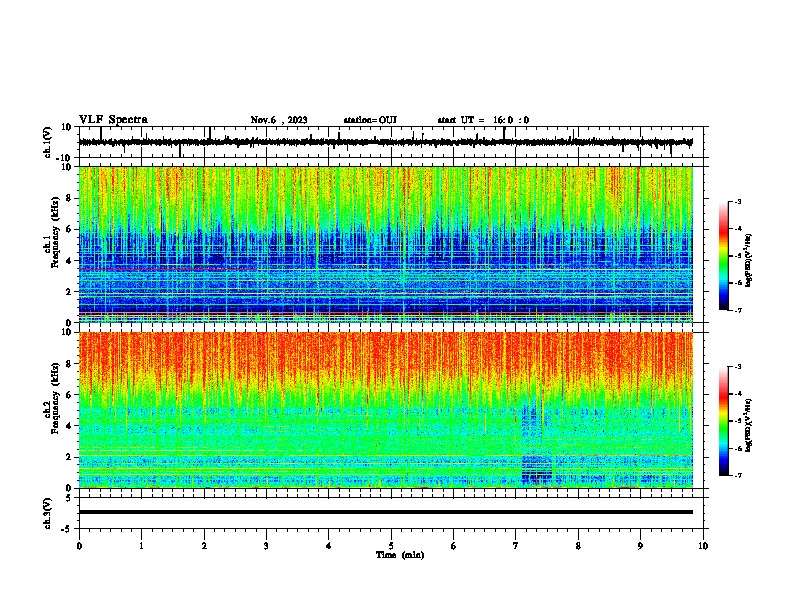Click inside the ch.1 frequency spectrogram

pos(385,244)
